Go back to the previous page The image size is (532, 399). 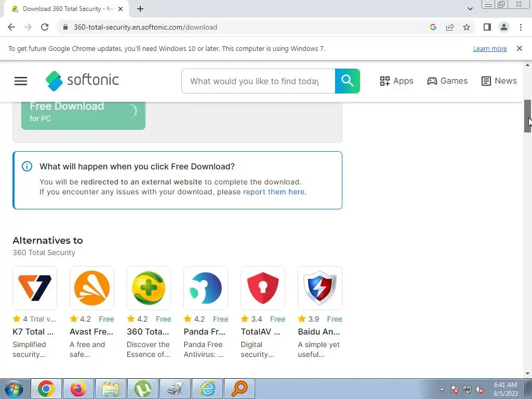coord(11,27)
